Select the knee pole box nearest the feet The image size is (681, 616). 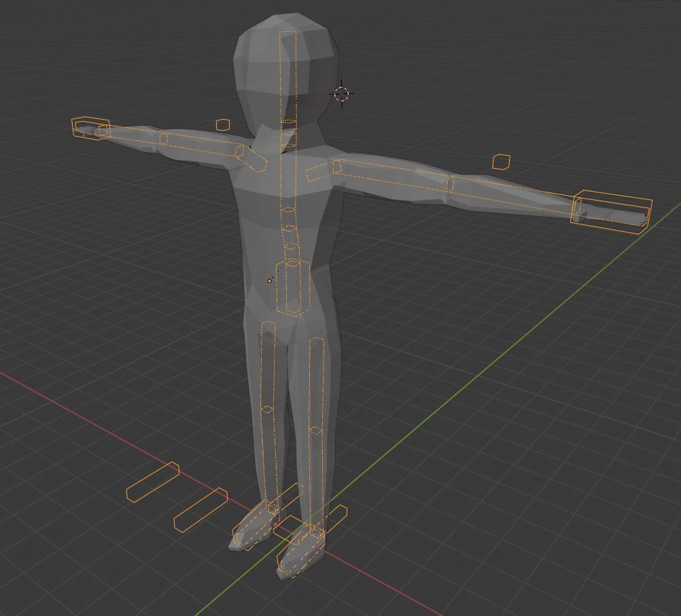pos(200,509)
